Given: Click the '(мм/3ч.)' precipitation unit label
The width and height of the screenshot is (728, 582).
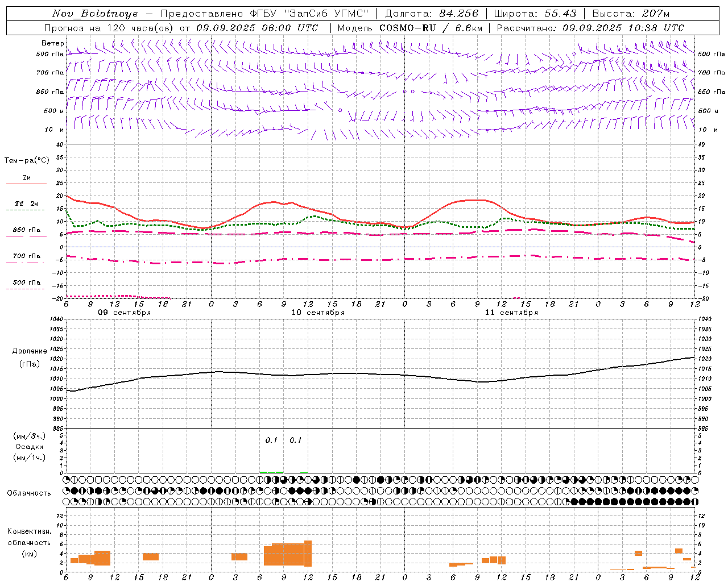Looking at the screenshot, I should [x=30, y=436].
